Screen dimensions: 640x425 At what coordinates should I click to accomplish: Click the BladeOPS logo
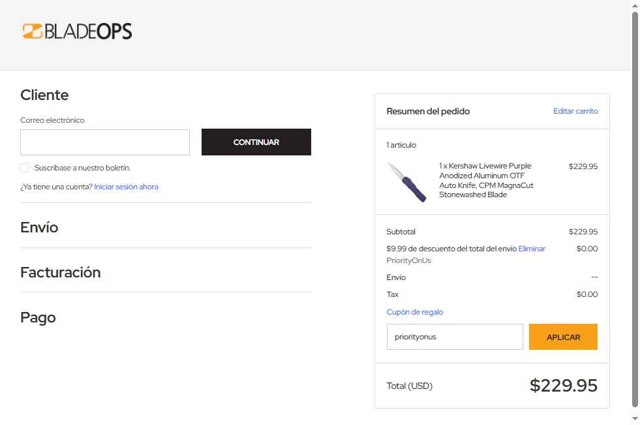click(77, 31)
